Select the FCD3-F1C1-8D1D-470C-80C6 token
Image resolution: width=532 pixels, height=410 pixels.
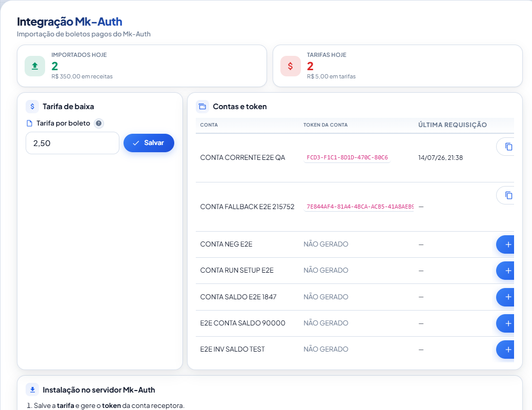347,157
